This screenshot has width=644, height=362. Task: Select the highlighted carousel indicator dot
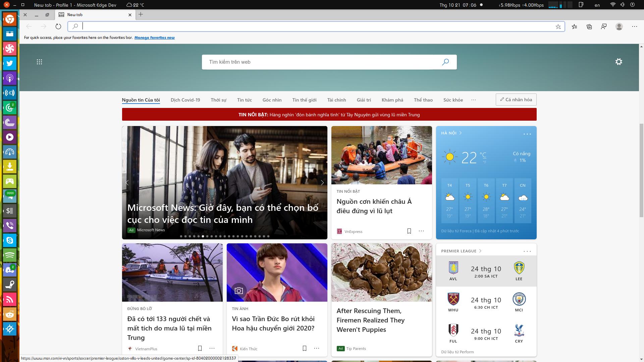203,236
